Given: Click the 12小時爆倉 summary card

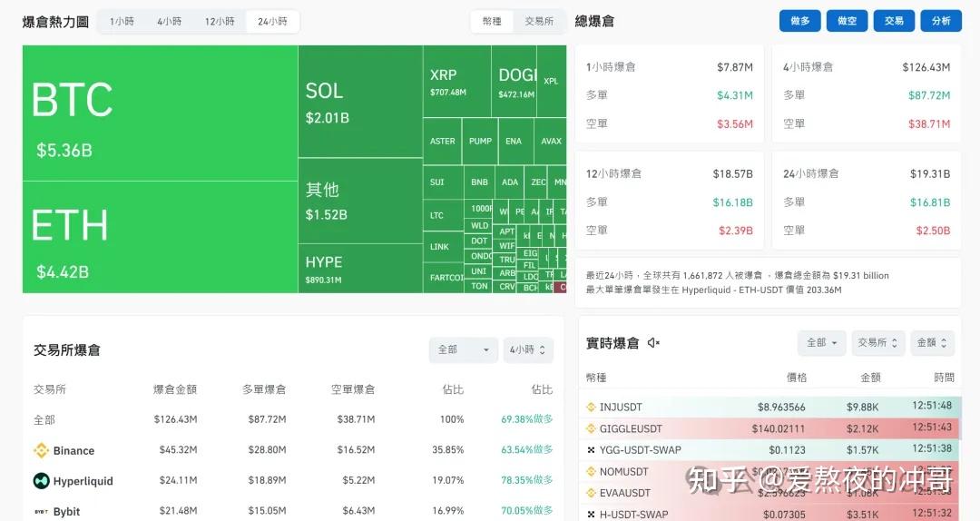Looking at the screenshot, I should point(670,202).
